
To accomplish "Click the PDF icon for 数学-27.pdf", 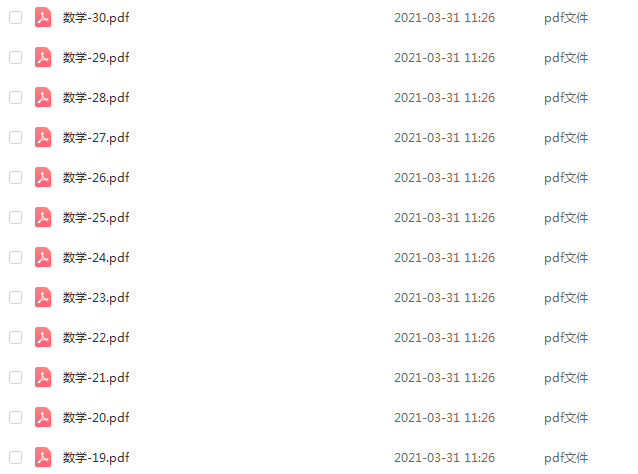I will click(43, 138).
